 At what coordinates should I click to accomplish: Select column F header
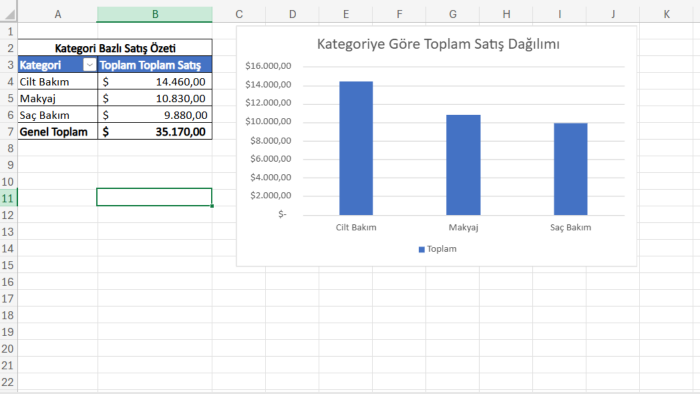click(399, 14)
